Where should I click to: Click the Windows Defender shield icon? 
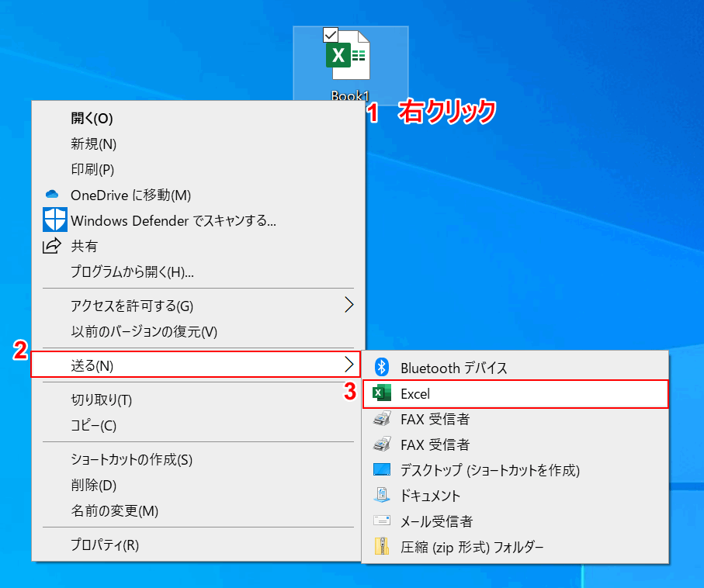54,220
